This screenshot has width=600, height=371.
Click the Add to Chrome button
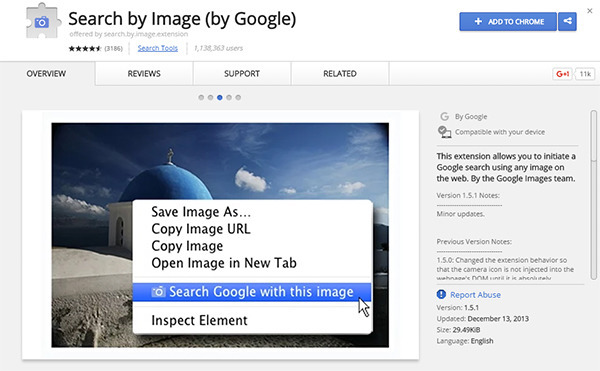pos(508,21)
